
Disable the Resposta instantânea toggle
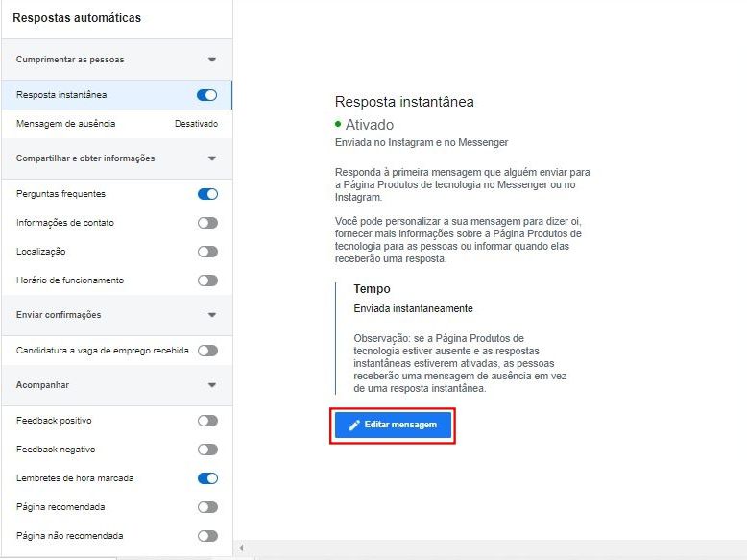(x=206, y=95)
